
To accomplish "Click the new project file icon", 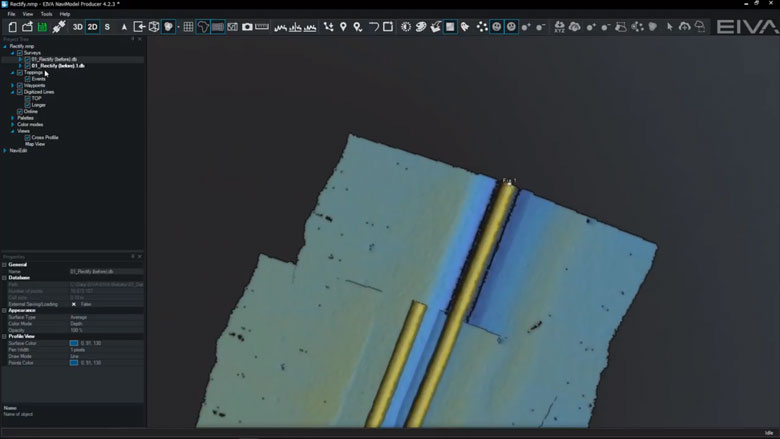I will (13, 27).
